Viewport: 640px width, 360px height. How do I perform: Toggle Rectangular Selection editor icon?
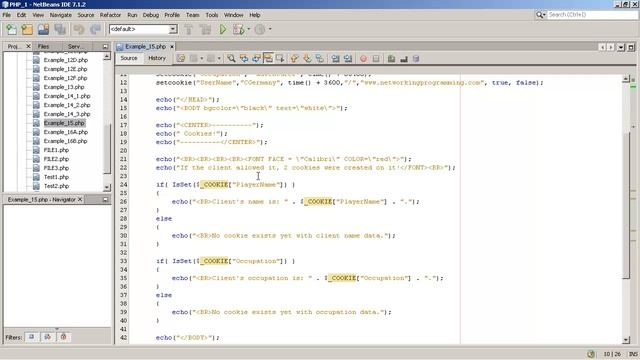pyautogui.click(x=280, y=59)
